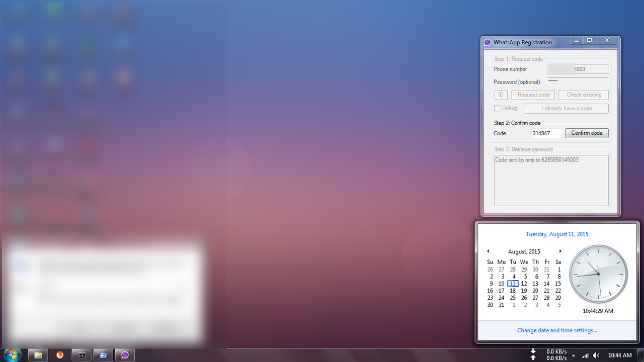The width and height of the screenshot is (644, 362).
Task: Close the WhatsApp Registration window
Action: coord(607,41)
